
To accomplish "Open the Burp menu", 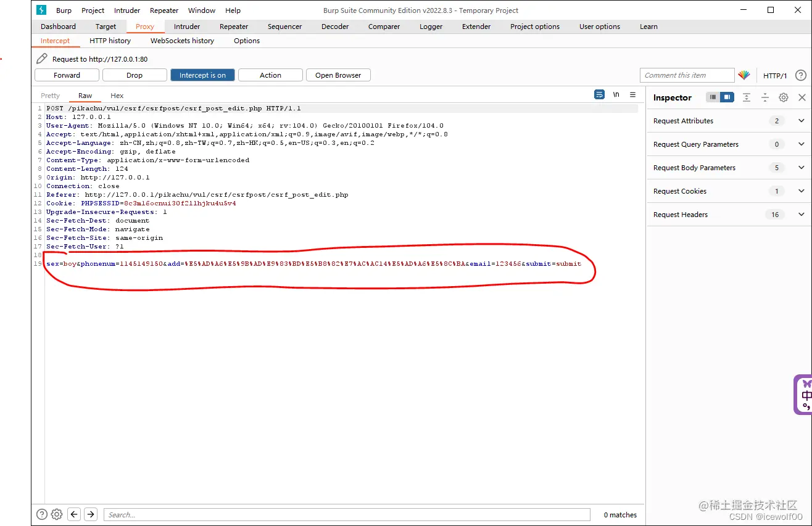I will click(64, 10).
